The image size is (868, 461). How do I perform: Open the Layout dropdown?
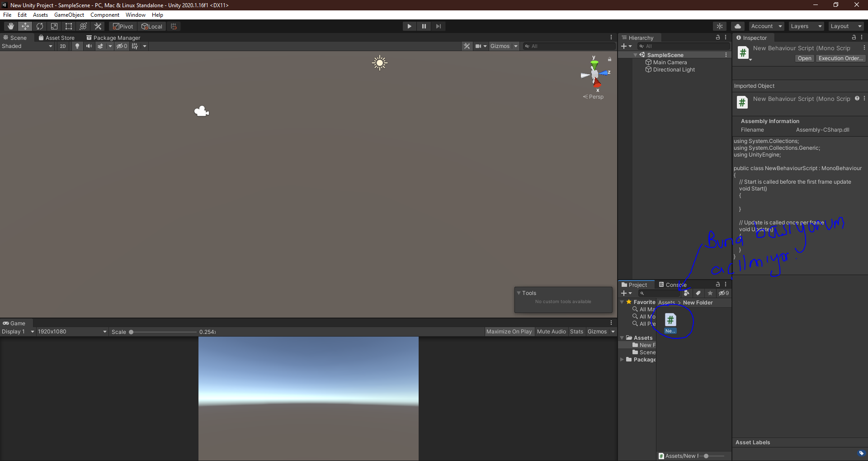(846, 26)
